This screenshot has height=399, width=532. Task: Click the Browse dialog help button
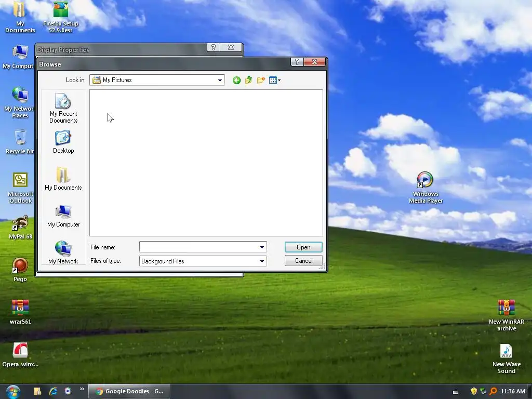297,62
